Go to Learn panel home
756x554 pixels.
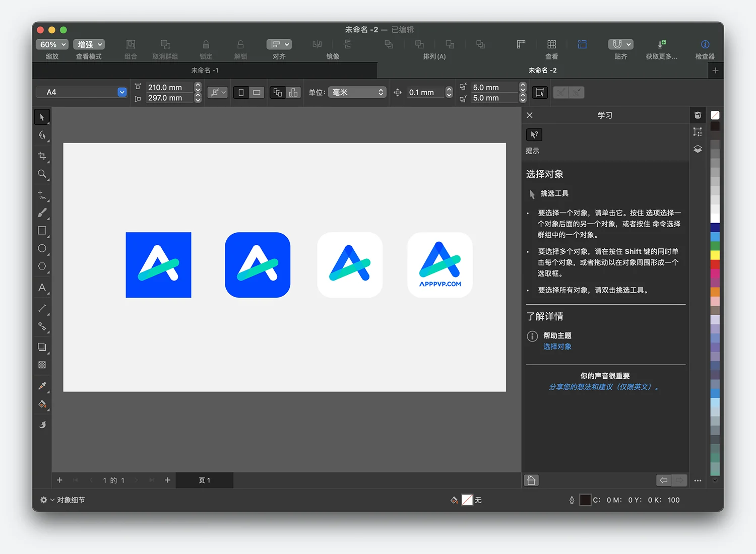tap(531, 480)
